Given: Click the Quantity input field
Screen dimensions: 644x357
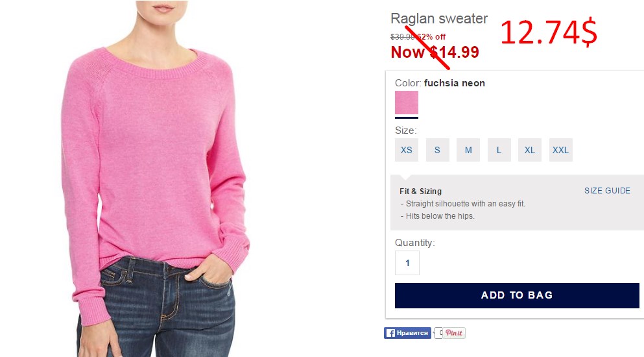Looking at the screenshot, I should 407,263.
